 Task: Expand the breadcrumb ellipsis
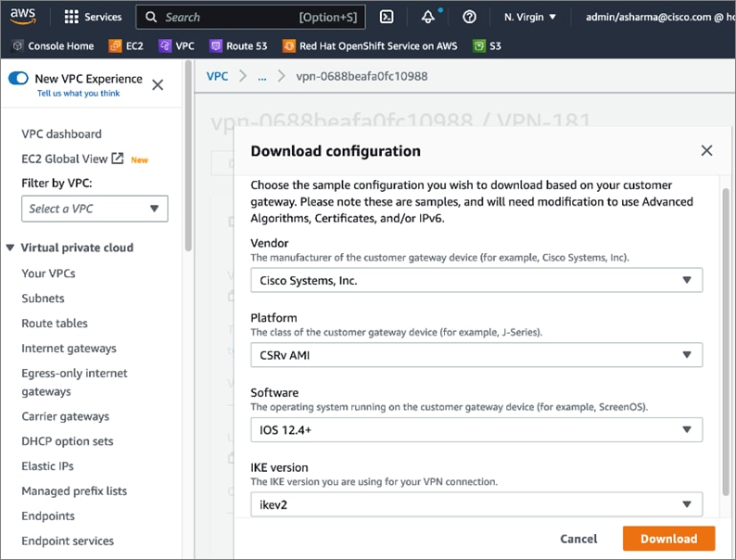262,77
